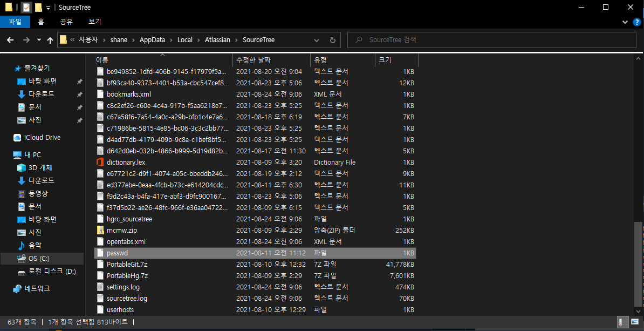
Task: Select the PortableGit.7z file icon
Action: (x=100, y=264)
